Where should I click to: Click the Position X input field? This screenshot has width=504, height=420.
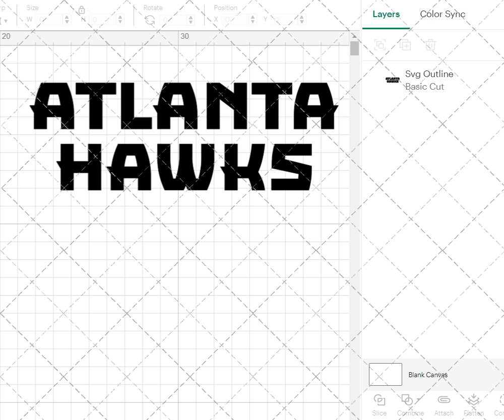click(x=235, y=20)
